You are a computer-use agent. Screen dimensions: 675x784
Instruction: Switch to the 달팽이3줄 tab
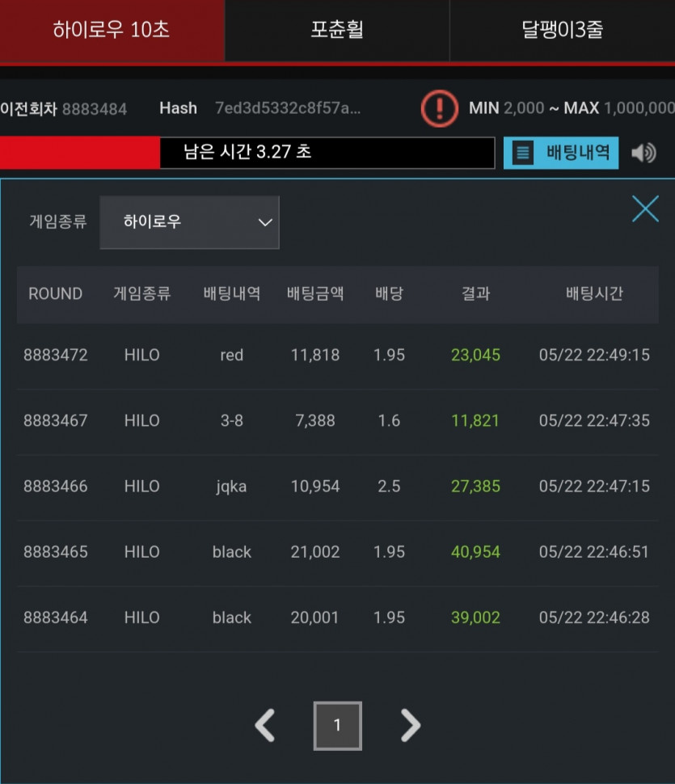[563, 30]
